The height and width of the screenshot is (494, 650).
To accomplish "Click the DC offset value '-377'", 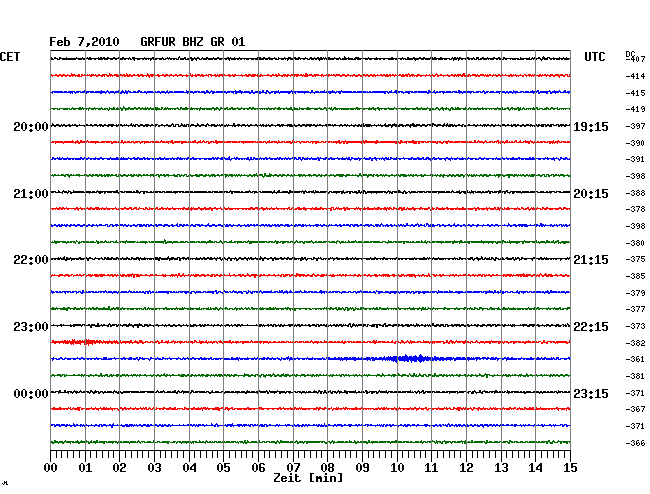I will 635,309.
